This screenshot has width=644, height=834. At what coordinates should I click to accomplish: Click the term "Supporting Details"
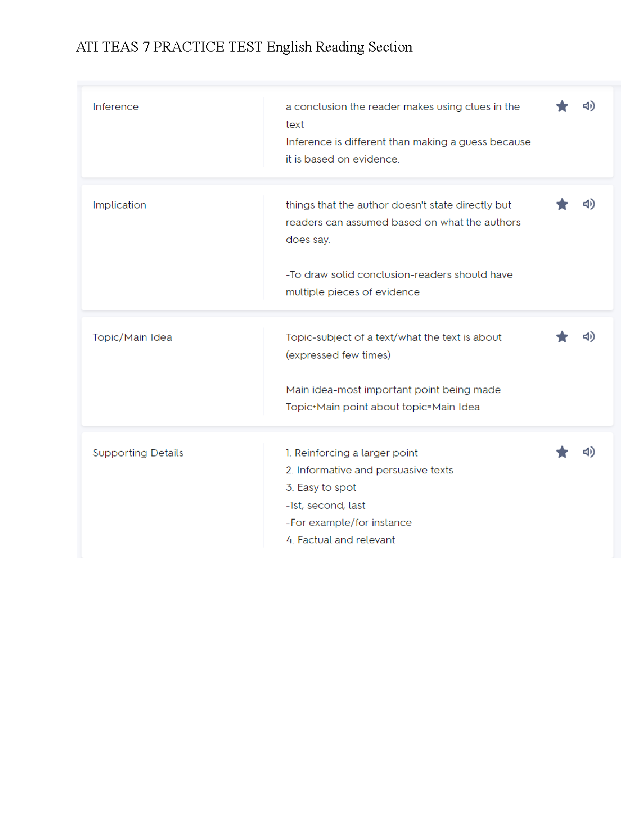(138, 453)
